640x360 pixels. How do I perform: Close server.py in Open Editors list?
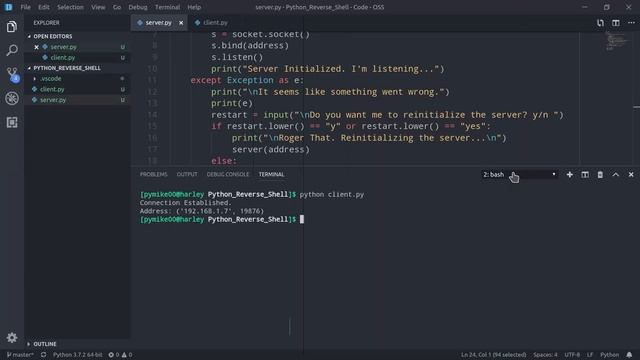pyautogui.click(x=36, y=47)
